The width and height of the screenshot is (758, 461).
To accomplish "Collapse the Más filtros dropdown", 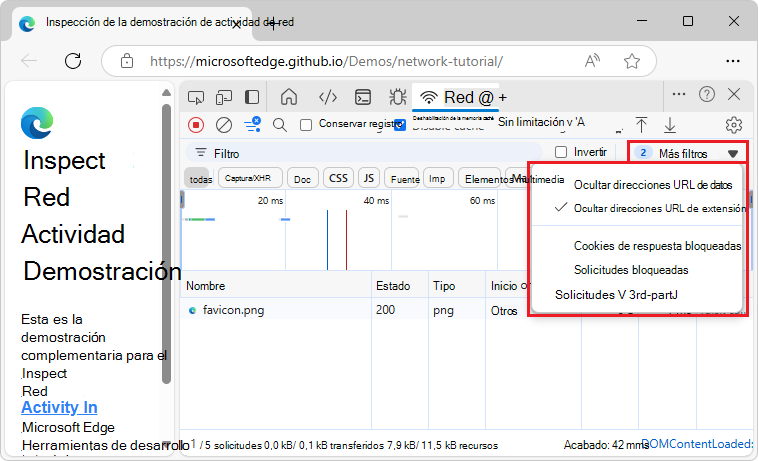I will [687, 153].
